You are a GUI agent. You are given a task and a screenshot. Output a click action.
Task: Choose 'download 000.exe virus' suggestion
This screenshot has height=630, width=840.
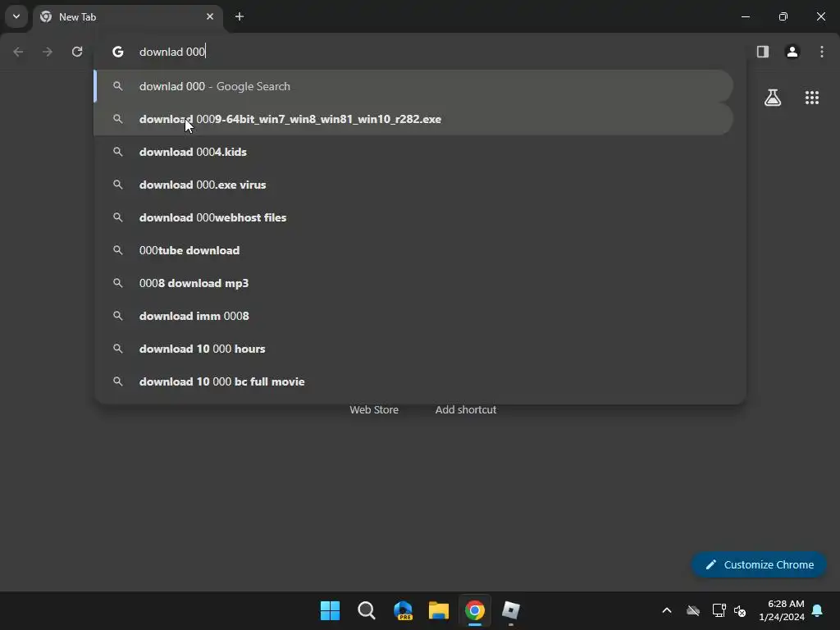point(413,185)
